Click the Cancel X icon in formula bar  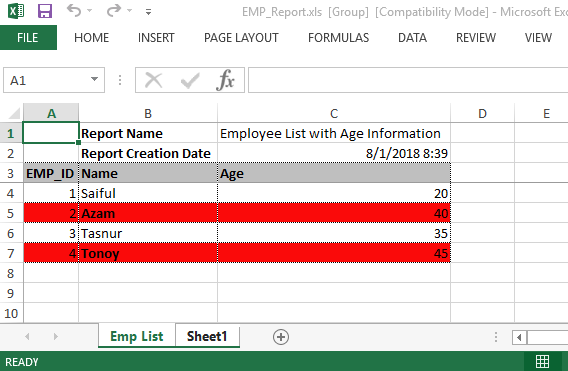[x=154, y=80]
